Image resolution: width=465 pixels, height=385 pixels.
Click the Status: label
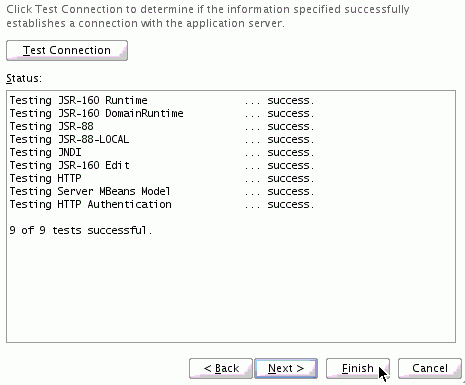24,78
